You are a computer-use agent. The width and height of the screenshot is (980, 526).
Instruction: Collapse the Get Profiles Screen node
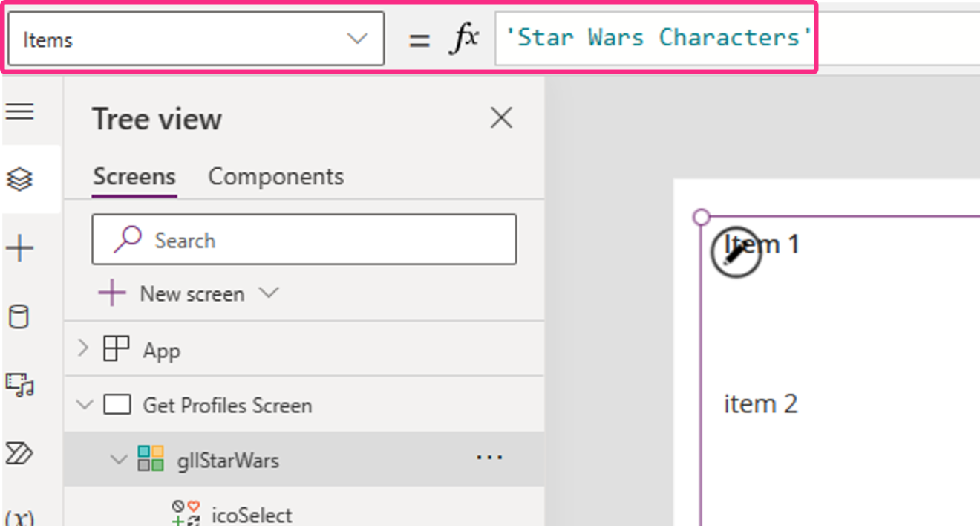coord(84,405)
